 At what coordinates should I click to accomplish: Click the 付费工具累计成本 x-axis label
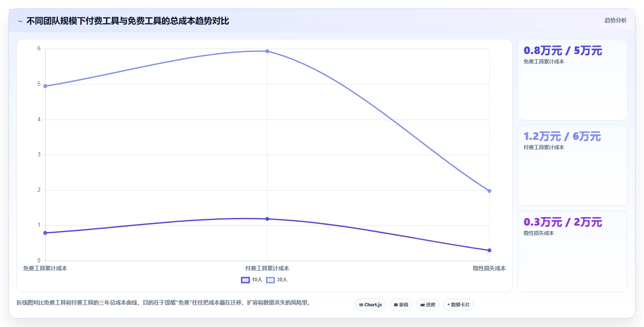(x=267, y=268)
